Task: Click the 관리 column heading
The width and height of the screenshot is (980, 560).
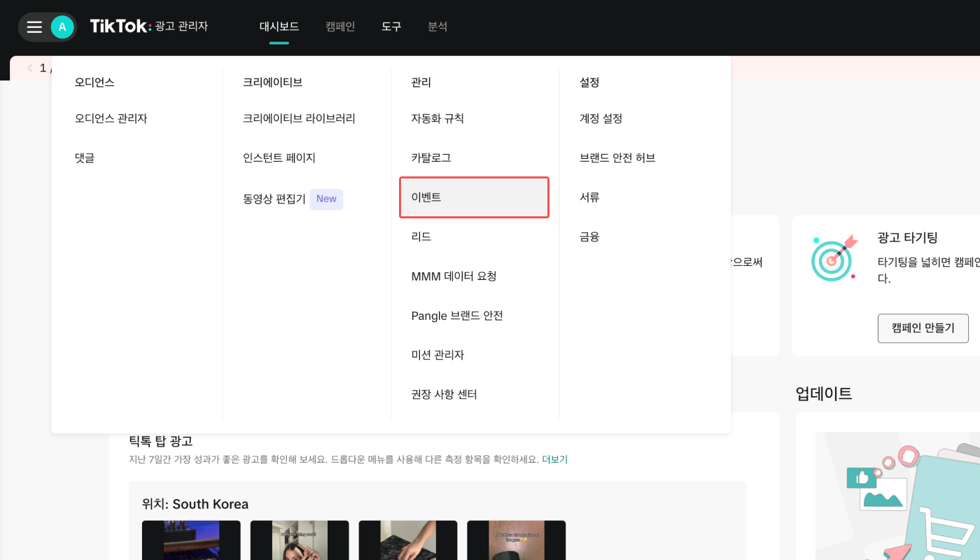Action: pos(421,83)
